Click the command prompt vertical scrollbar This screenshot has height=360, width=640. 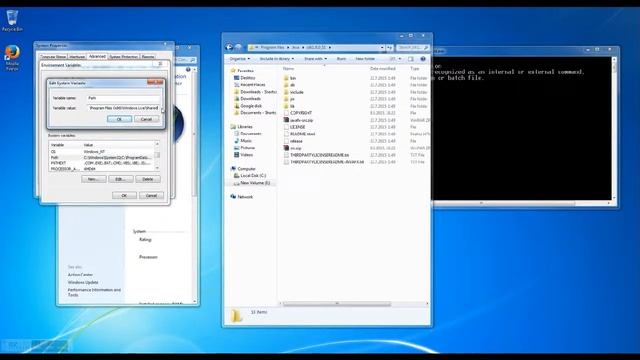(x=614, y=129)
